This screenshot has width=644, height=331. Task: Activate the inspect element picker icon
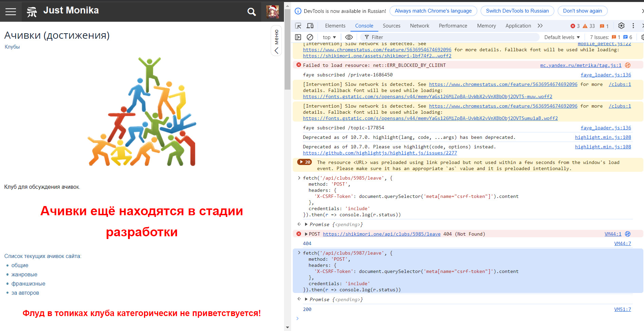click(x=298, y=26)
